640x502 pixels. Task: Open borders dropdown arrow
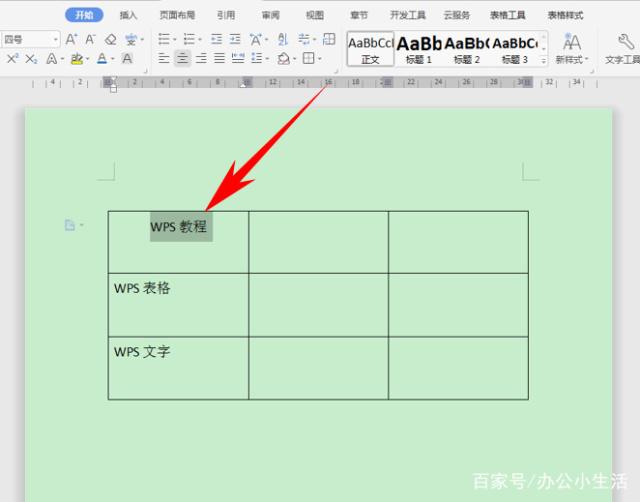(x=320, y=59)
